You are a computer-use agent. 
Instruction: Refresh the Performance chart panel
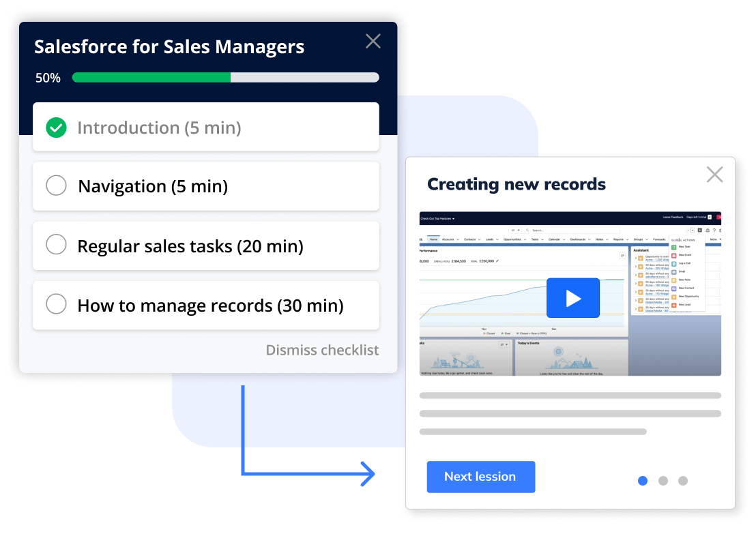tap(623, 254)
